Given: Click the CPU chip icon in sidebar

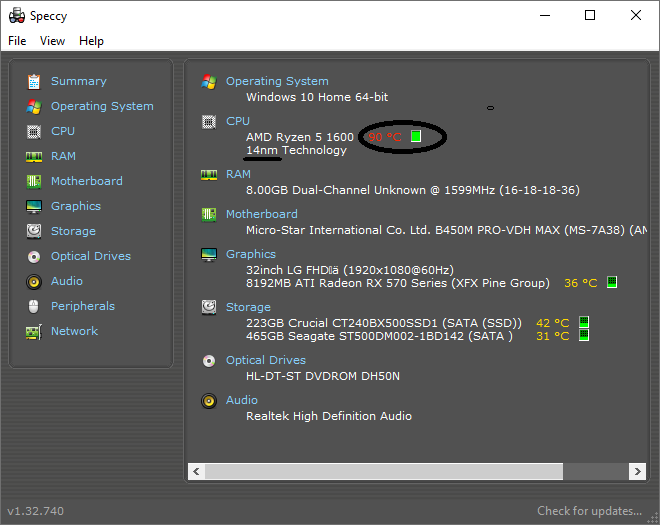Looking at the screenshot, I should coord(34,132).
